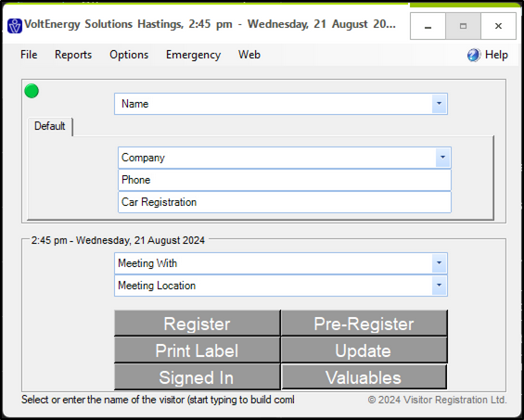Click the green status indicator circle

tap(32, 91)
